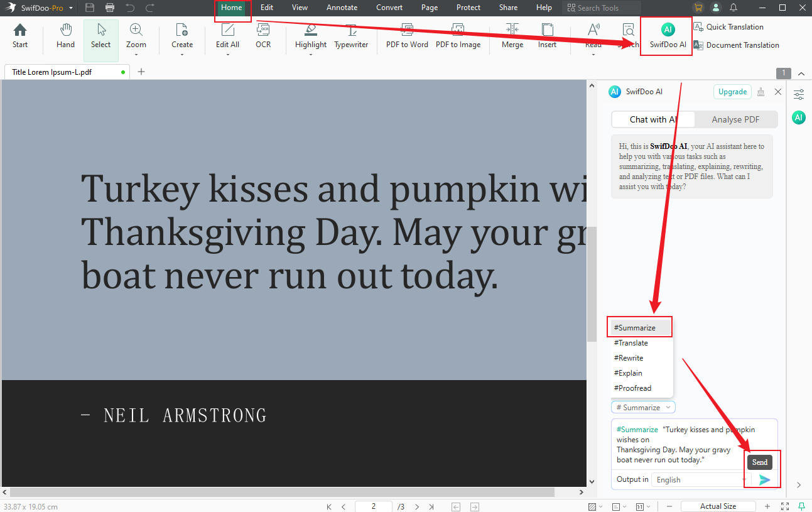The height and width of the screenshot is (512, 812).
Task: Open the PDF to Word converter
Action: 406,35
